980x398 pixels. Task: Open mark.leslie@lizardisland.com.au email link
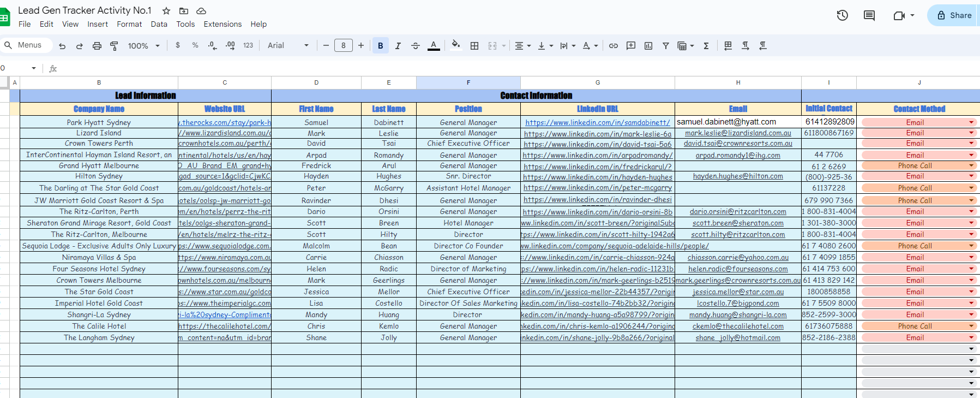pos(738,133)
